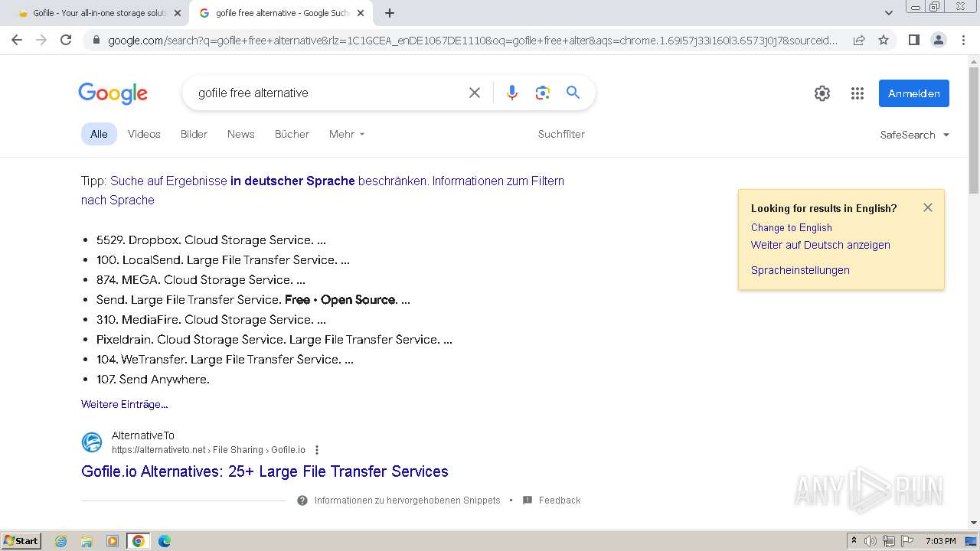Click the Anmelden sign-in button
980x551 pixels.
tap(914, 93)
